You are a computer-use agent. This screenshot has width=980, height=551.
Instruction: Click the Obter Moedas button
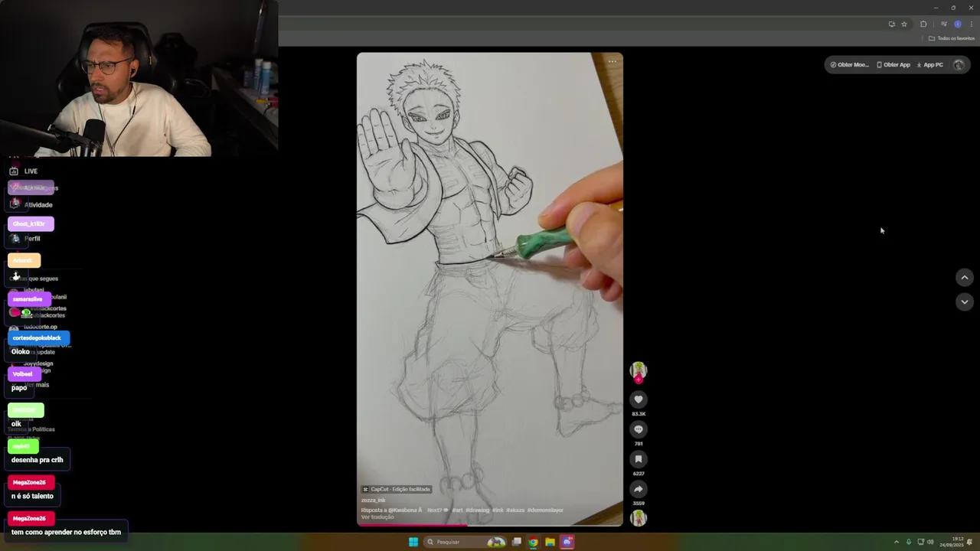849,65
